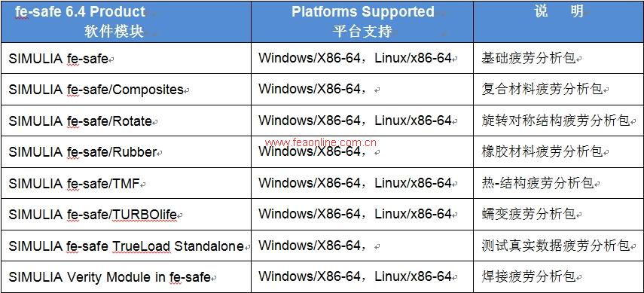Select the 蠕变疲劳分析包 description cell
The width and height of the screenshot is (644, 293).
click(x=559, y=215)
